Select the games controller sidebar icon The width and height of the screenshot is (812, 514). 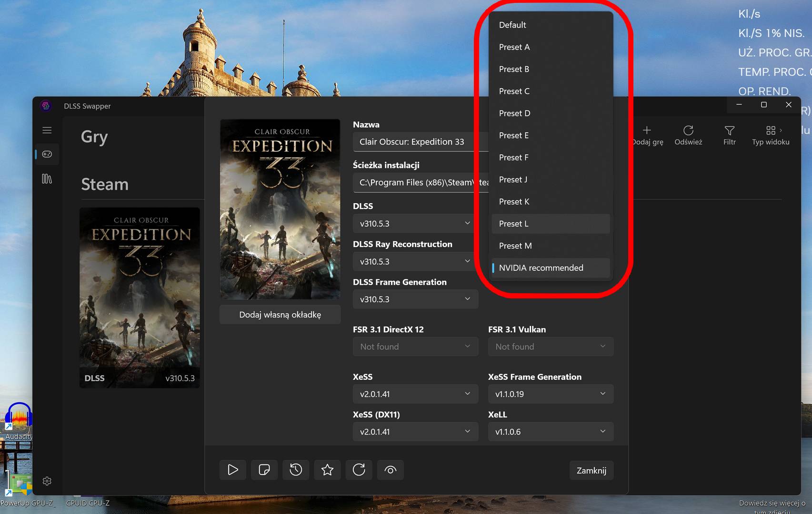click(47, 154)
